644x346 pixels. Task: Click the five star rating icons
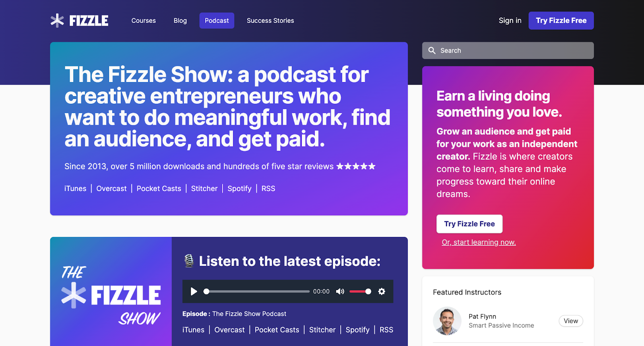pos(356,166)
